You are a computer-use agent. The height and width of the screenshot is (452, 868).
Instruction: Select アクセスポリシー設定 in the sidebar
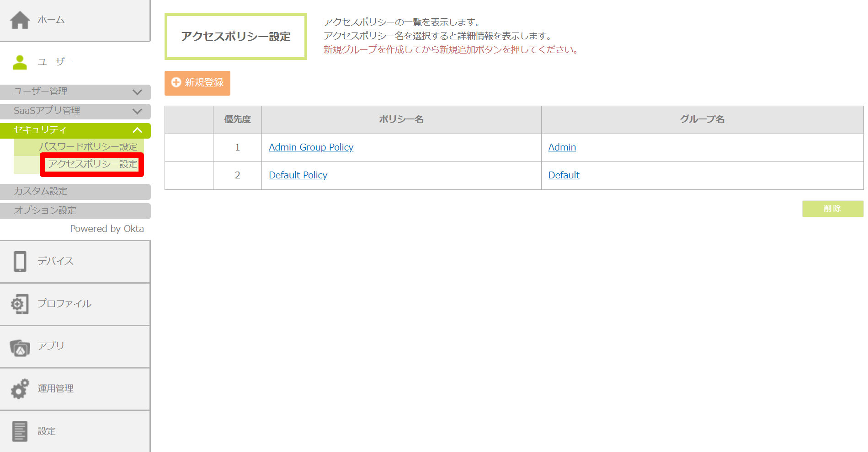[93, 164]
